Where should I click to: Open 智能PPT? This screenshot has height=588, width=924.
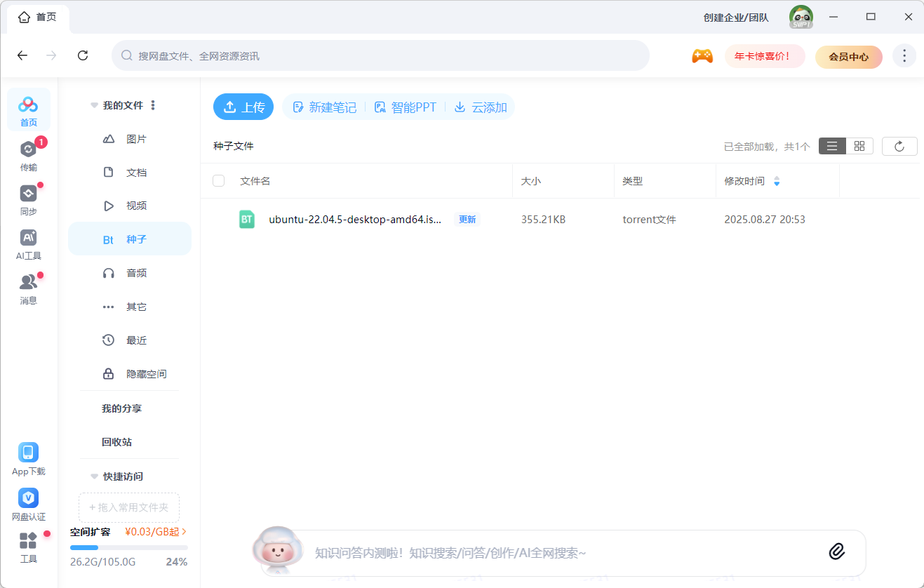click(406, 107)
